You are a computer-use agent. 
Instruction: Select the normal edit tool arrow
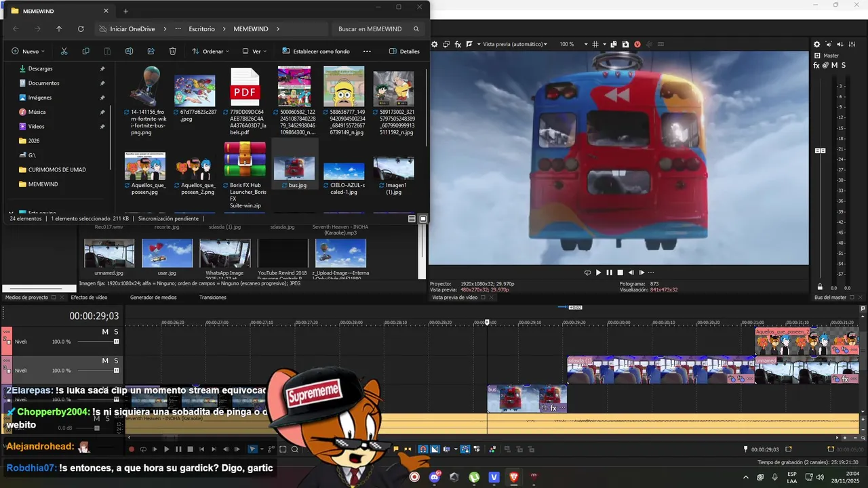pos(252,449)
